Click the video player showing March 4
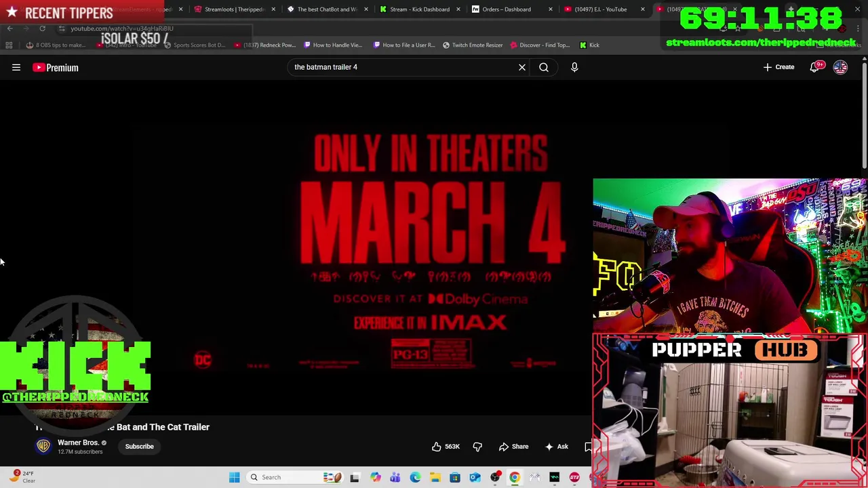This screenshot has height=488, width=868. pos(296,247)
